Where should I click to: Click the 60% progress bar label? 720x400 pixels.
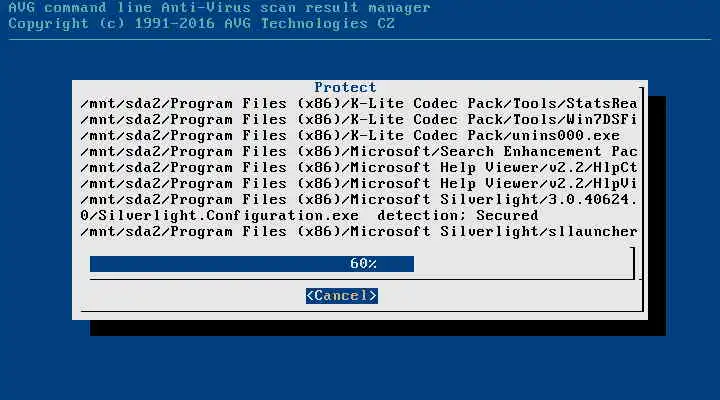point(363,264)
